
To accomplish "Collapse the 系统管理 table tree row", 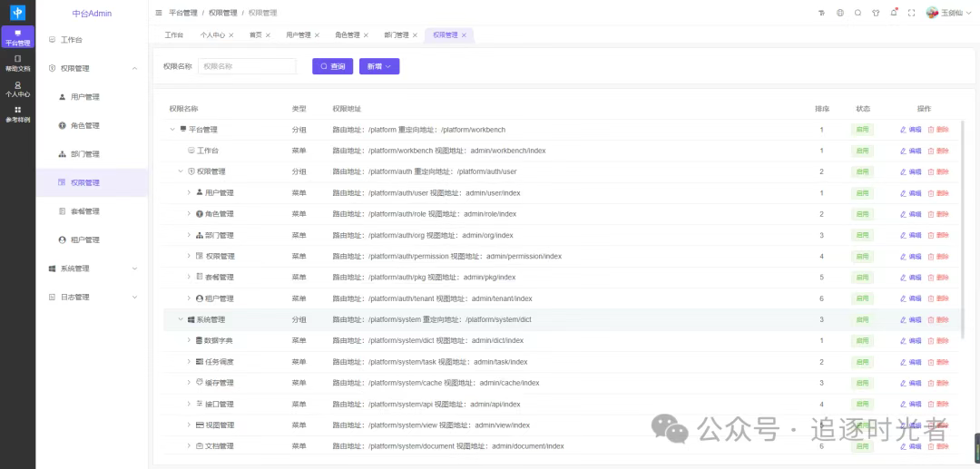I will (181, 319).
